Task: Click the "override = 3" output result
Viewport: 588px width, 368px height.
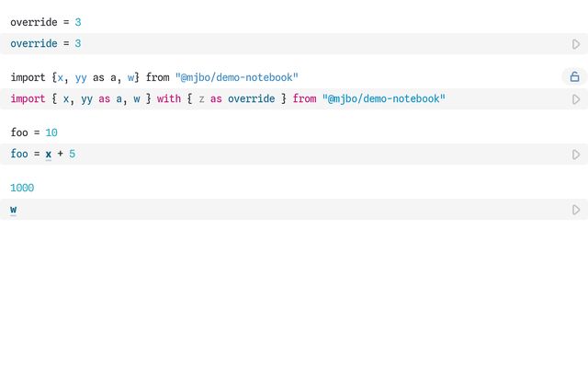Action: (45, 22)
